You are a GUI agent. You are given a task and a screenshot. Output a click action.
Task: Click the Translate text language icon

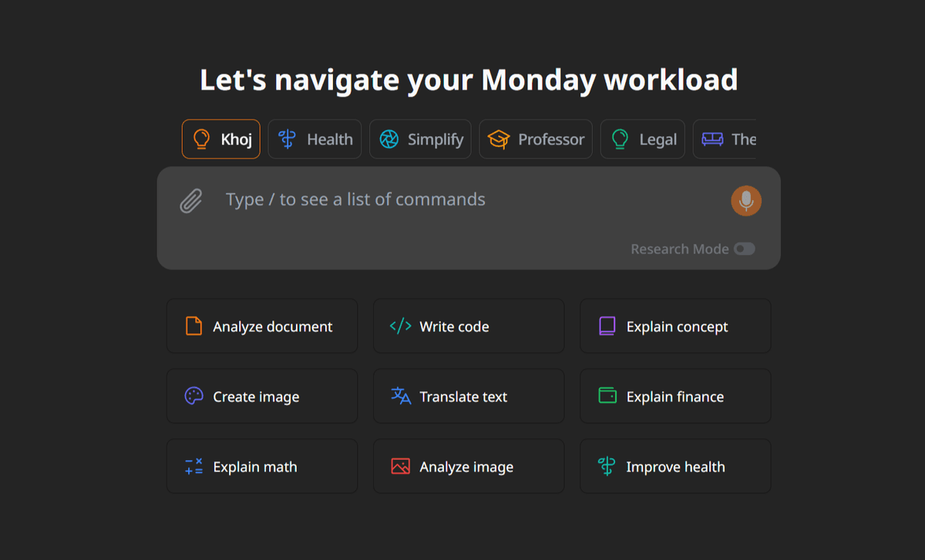pyautogui.click(x=401, y=397)
